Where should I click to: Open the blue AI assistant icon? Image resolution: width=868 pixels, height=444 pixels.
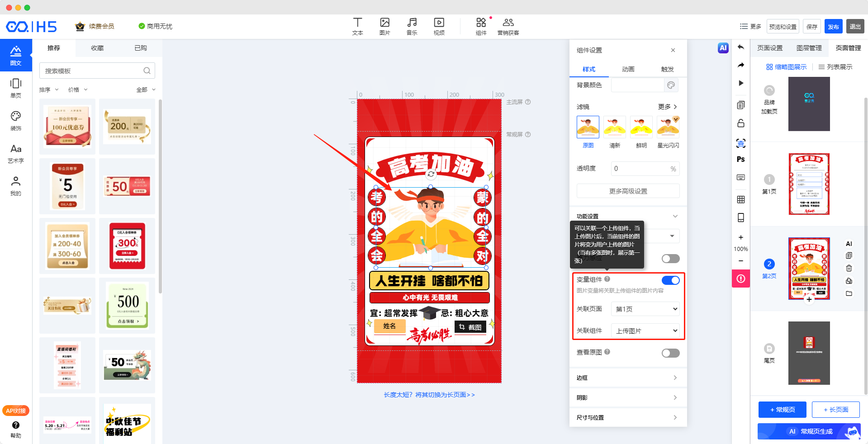tap(723, 48)
